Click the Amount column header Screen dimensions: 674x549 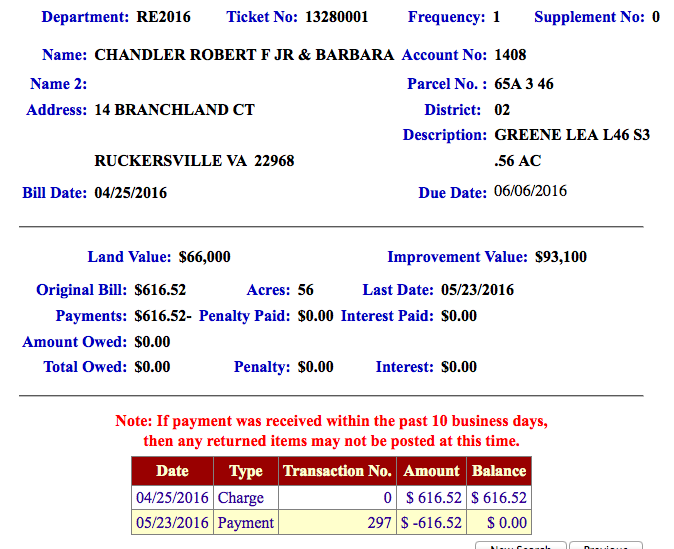coord(431,471)
